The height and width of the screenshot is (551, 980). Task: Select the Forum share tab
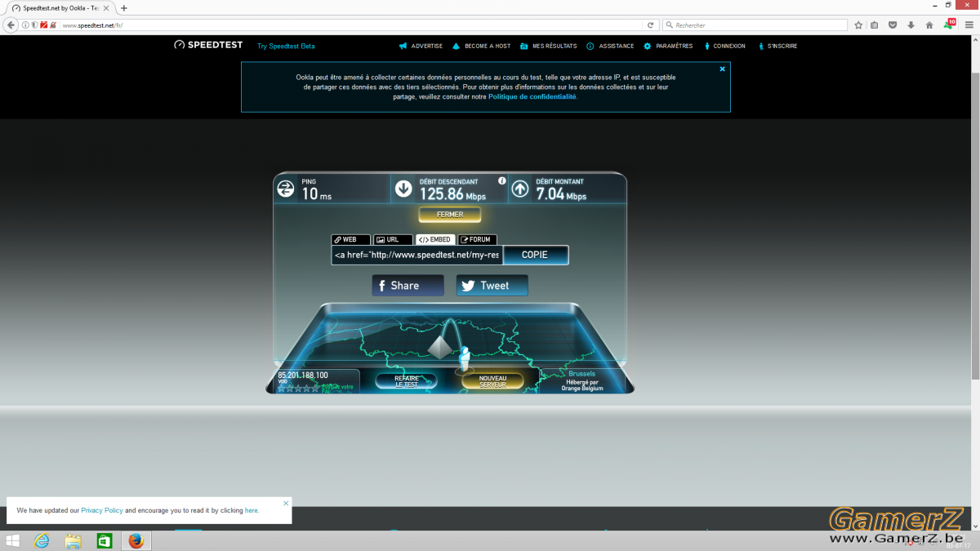click(478, 240)
